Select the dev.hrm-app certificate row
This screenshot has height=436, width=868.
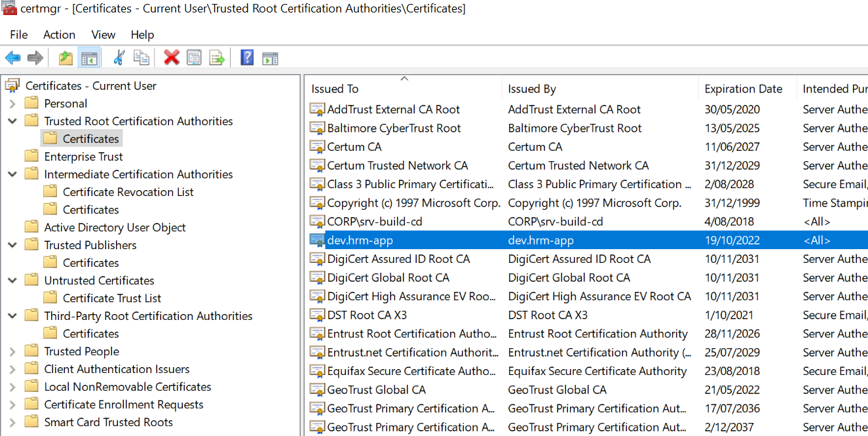pos(587,241)
